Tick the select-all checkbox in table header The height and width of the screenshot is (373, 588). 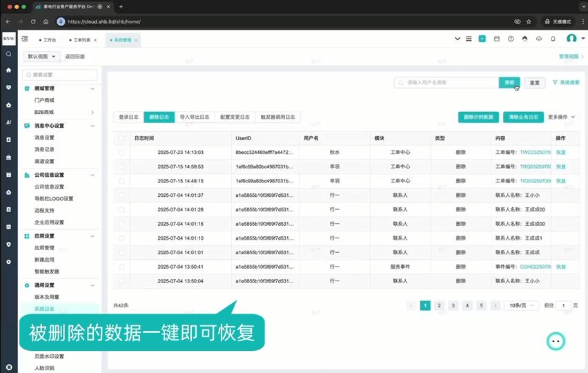coord(121,138)
